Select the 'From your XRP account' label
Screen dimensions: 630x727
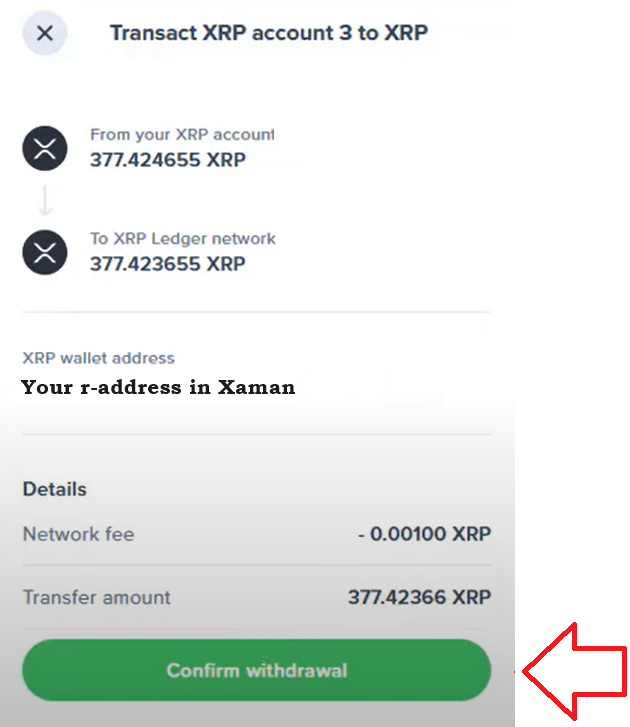point(182,134)
